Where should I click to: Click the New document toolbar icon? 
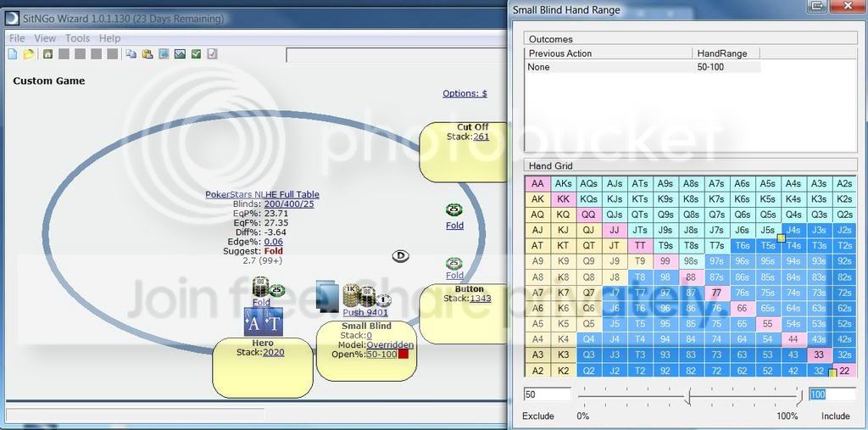[x=13, y=53]
